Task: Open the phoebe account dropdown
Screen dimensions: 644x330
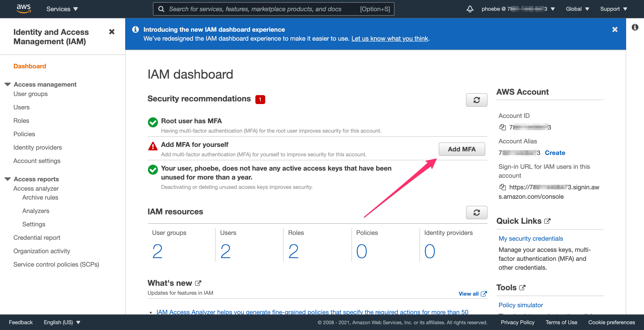Action: coord(518,9)
